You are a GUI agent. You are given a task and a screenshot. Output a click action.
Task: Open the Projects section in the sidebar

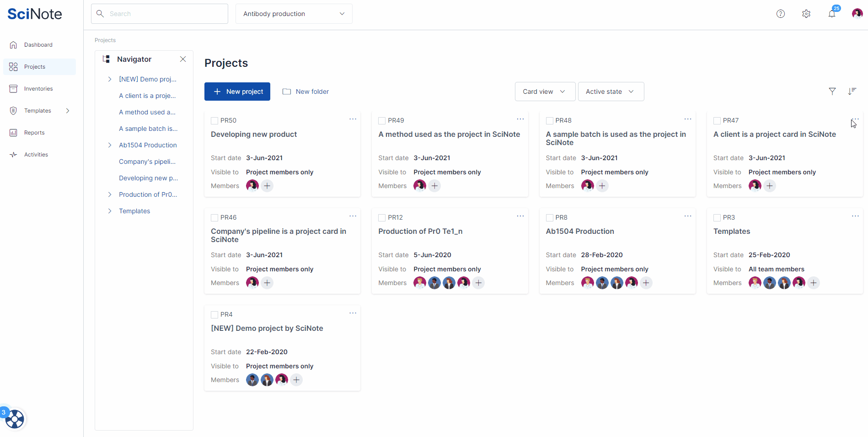pos(34,66)
